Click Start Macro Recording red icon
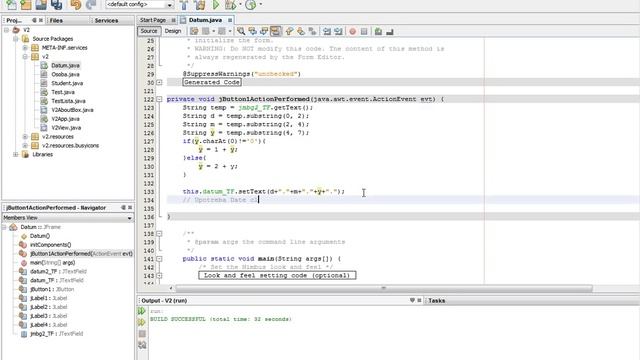The height and width of the screenshot is (360, 640). pos(353,31)
